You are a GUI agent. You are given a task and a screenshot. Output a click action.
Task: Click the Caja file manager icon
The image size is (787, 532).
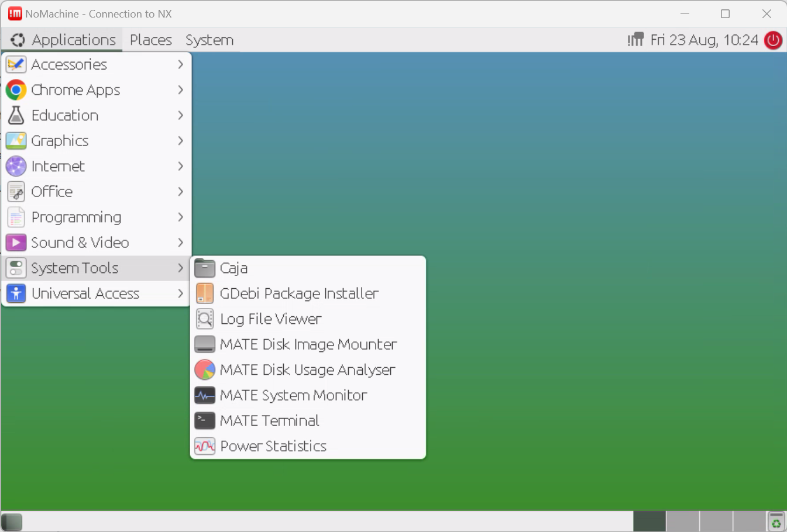click(205, 268)
